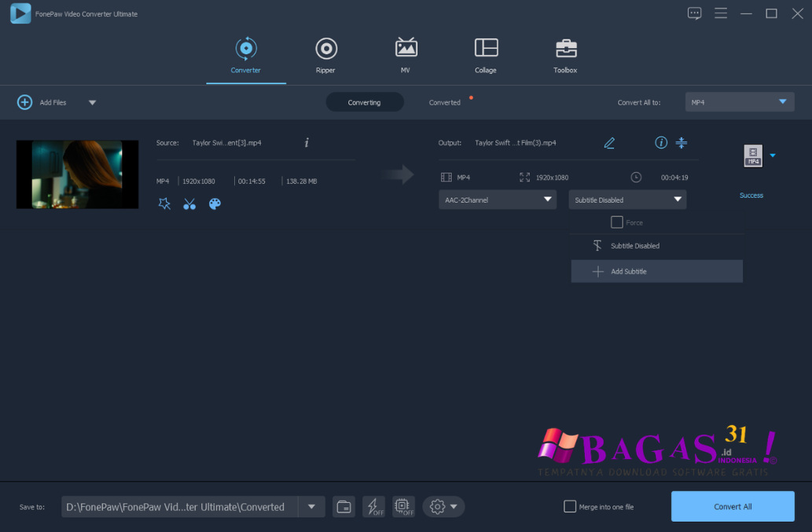Click the output resolution icon
The image size is (812, 532).
(x=524, y=178)
